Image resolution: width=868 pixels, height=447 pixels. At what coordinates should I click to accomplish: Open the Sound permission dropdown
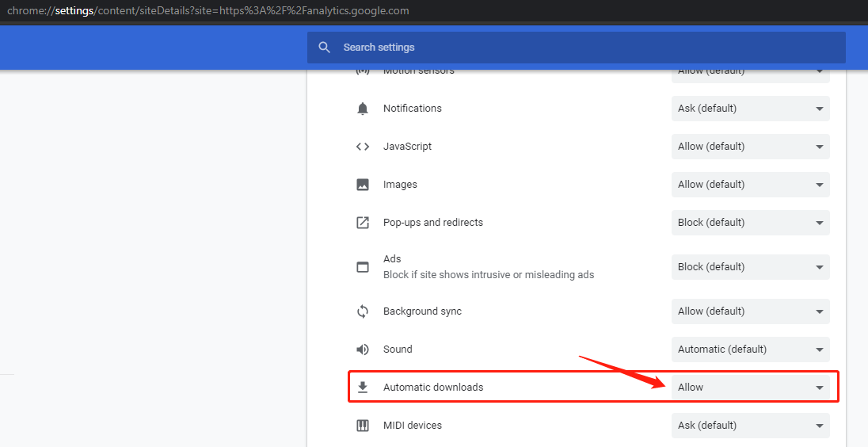point(751,350)
